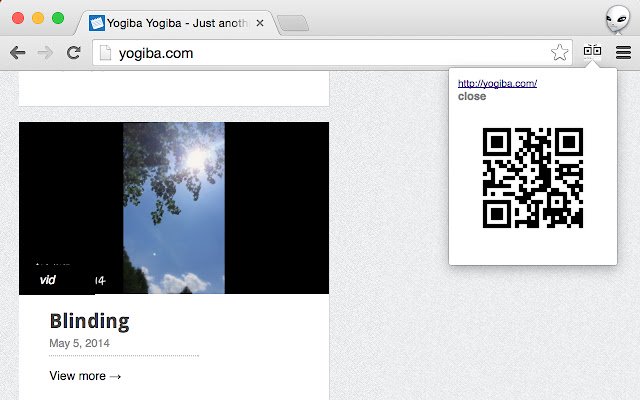Click the QR code image
This screenshot has height=400, width=640.
point(533,178)
